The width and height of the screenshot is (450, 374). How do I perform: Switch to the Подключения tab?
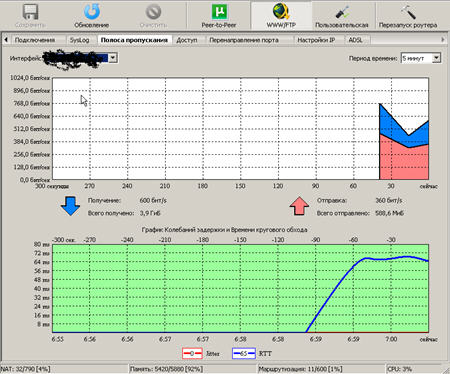[35, 40]
